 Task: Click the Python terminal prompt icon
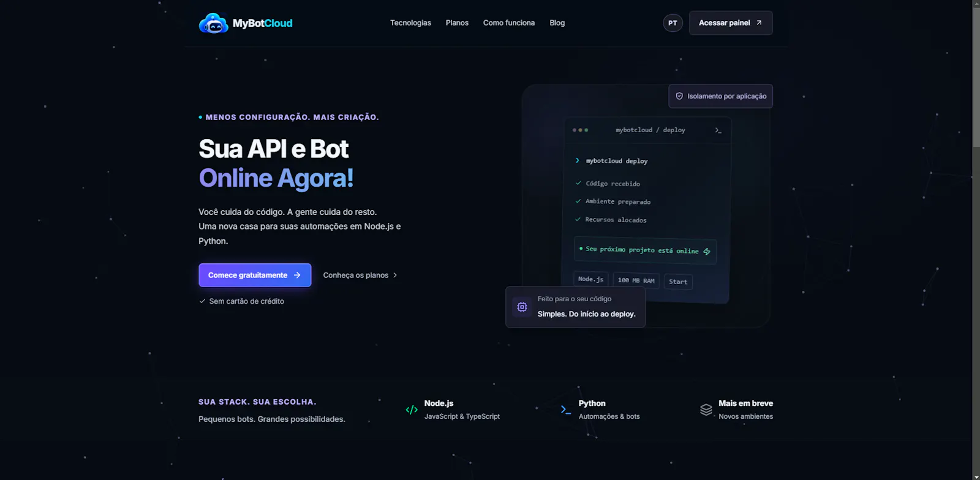[566, 410]
